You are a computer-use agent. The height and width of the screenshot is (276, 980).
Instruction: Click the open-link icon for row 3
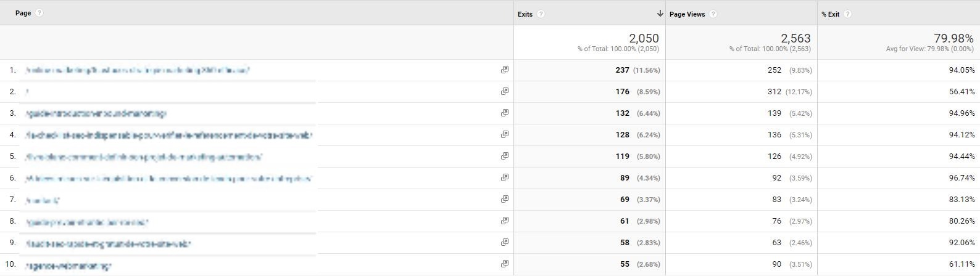click(505, 113)
